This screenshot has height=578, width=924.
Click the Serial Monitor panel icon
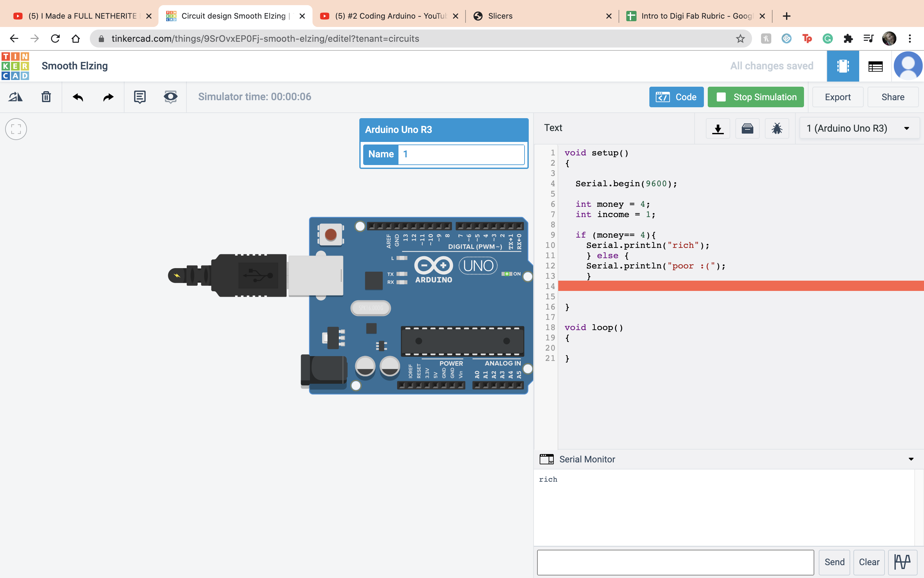546,459
